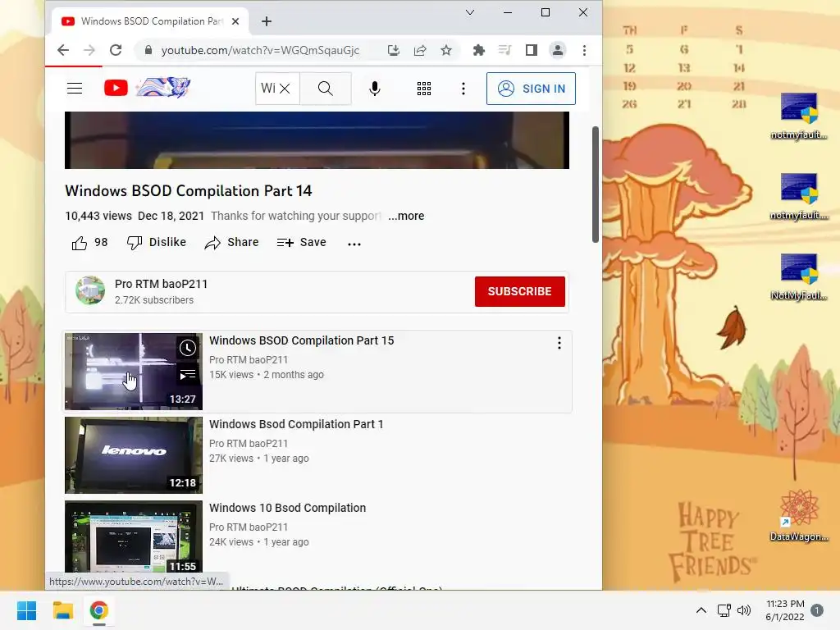840x630 pixels.
Task: Open clock showing 11:23 PM
Action: tap(785, 610)
